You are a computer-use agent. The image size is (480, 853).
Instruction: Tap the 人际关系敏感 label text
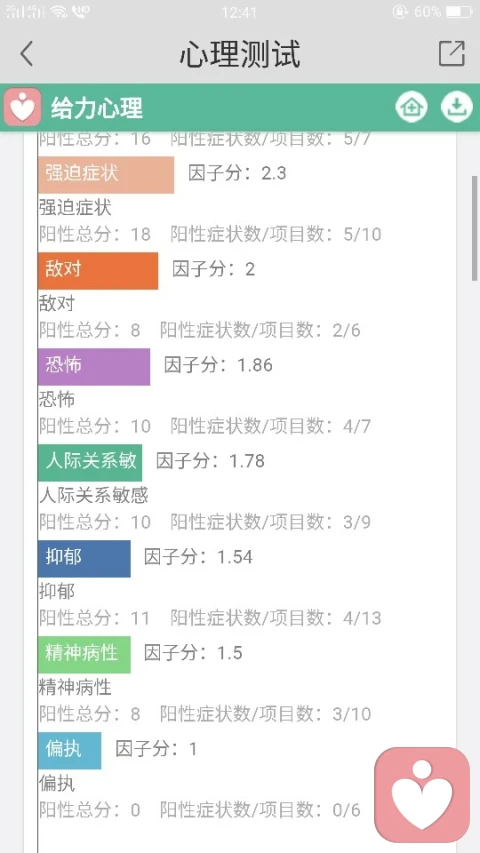click(x=94, y=496)
